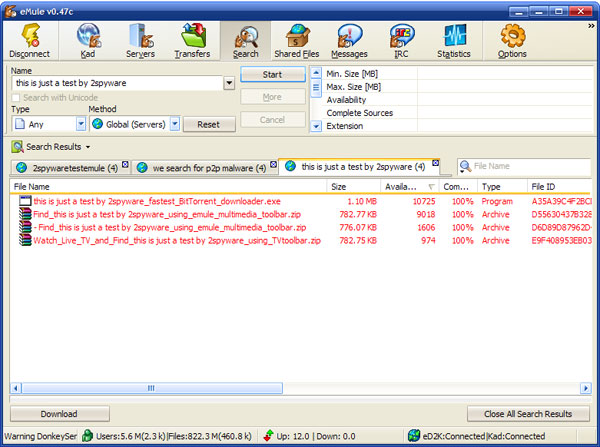
Task: Click the Search Results magnifier icon
Action: point(17,147)
